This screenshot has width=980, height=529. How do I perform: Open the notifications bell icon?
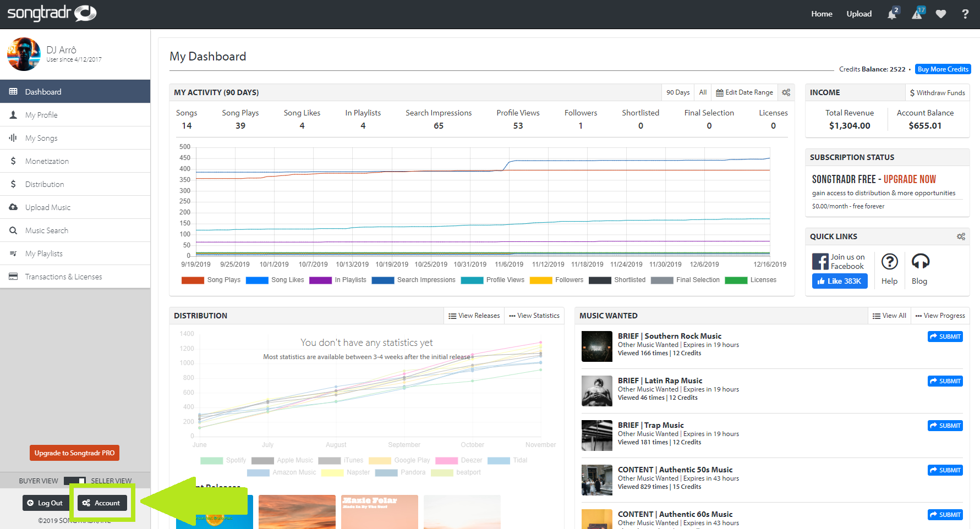click(892, 14)
